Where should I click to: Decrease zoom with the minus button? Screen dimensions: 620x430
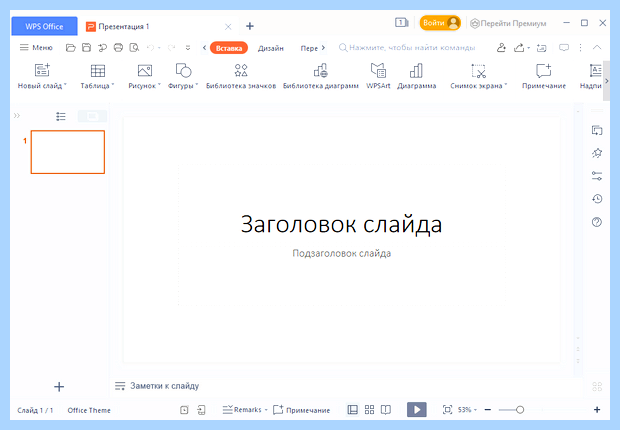[488, 410]
